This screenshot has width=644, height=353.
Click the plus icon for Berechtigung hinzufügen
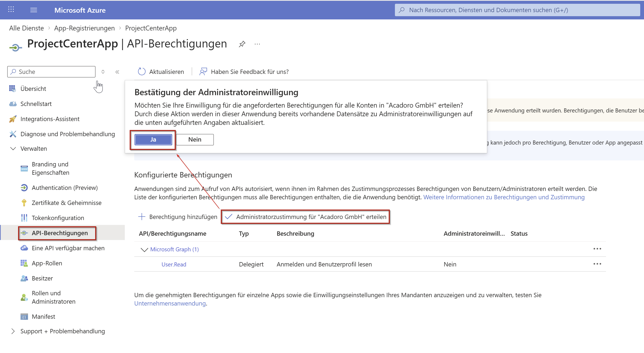tap(142, 217)
